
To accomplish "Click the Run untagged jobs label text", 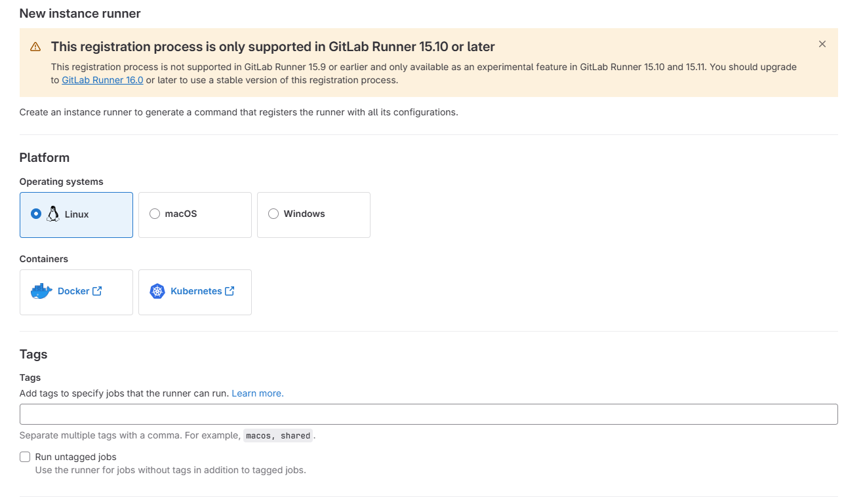I will click(x=76, y=457).
